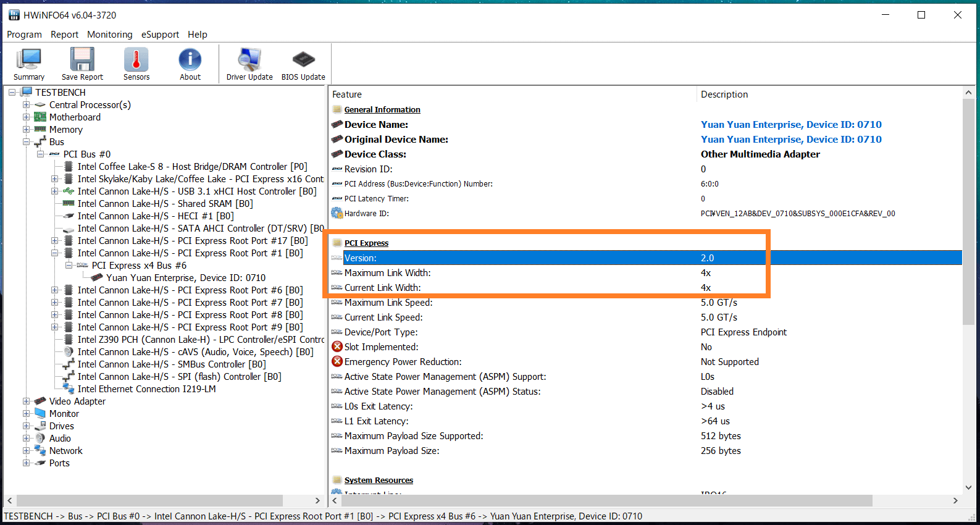Click the Ports icon in tree
Screen dimensions: 980x525
pos(40,463)
